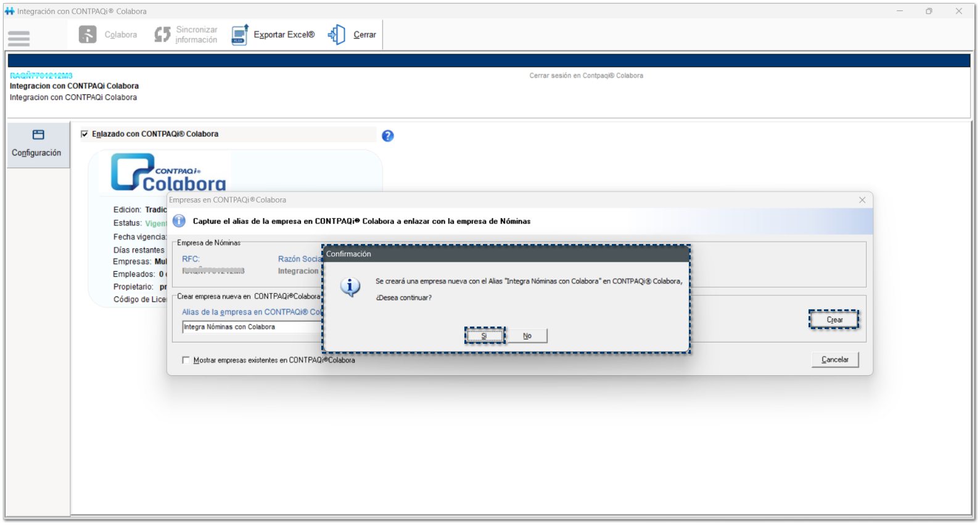The image size is (980, 525).
Task: Click the Colabora toolbar icon
Action: [88, 35]
